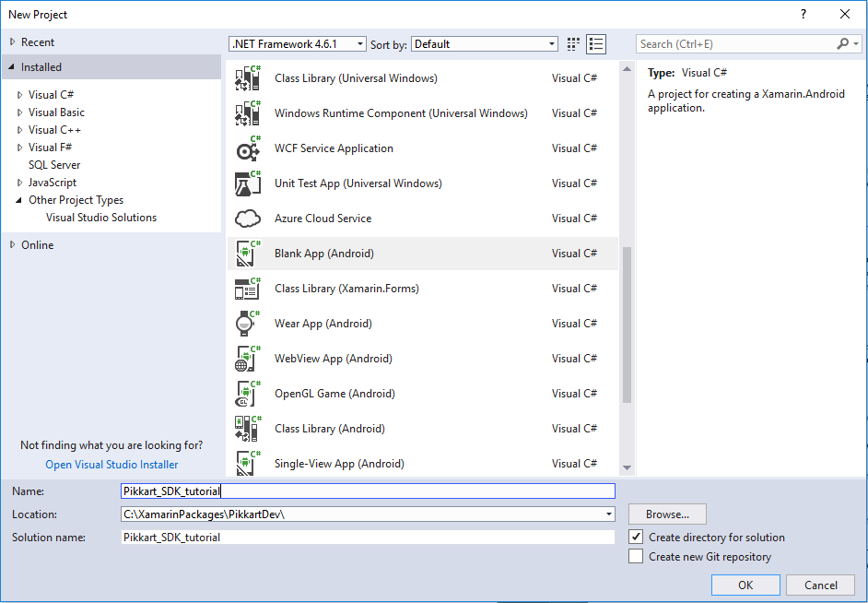The image size is (868, 603).
Task: Close the New Project dialog
Action: [x=845, y=15]
